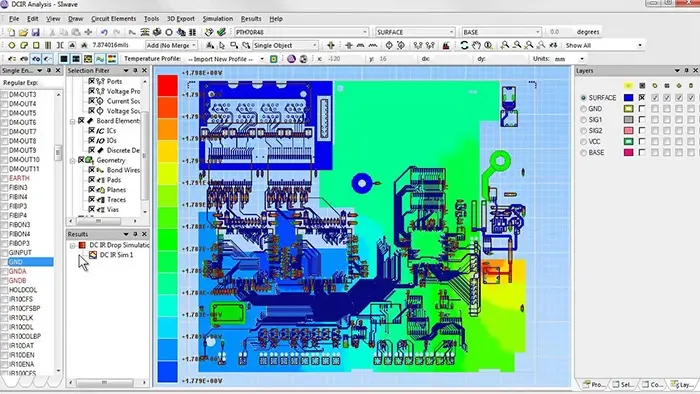Click the rainbow color plot icon
Screen dimensions: 700x394
(112, 59)
